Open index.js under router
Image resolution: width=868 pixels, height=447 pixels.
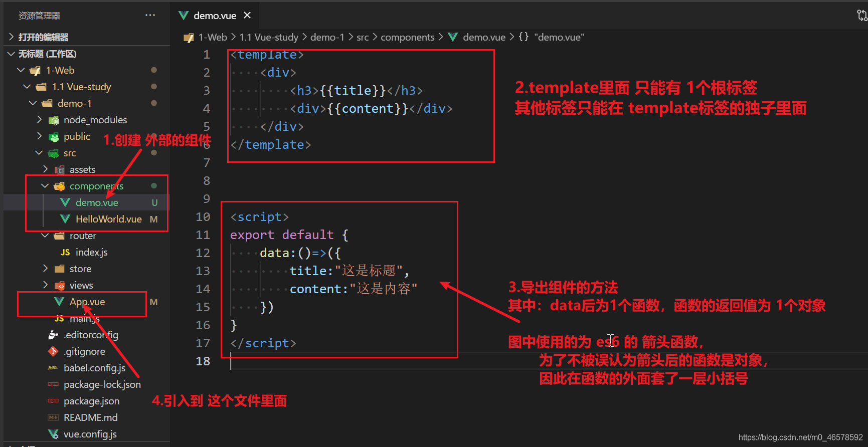(x=91, y=252)
